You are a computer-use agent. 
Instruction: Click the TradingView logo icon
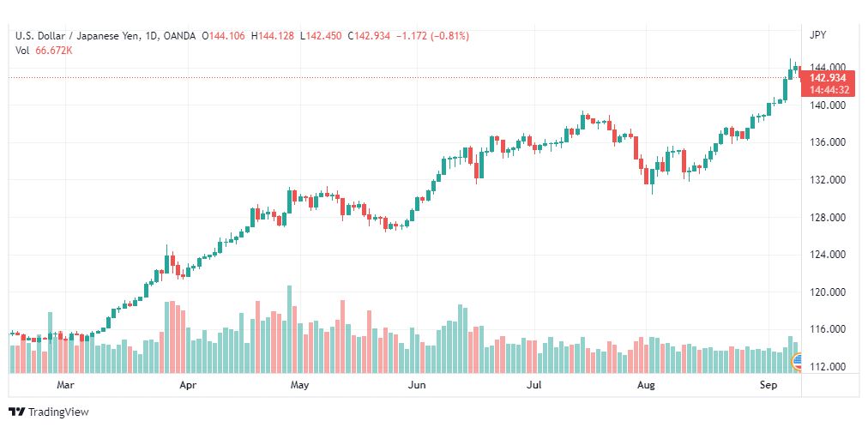(x=16, y=412)
